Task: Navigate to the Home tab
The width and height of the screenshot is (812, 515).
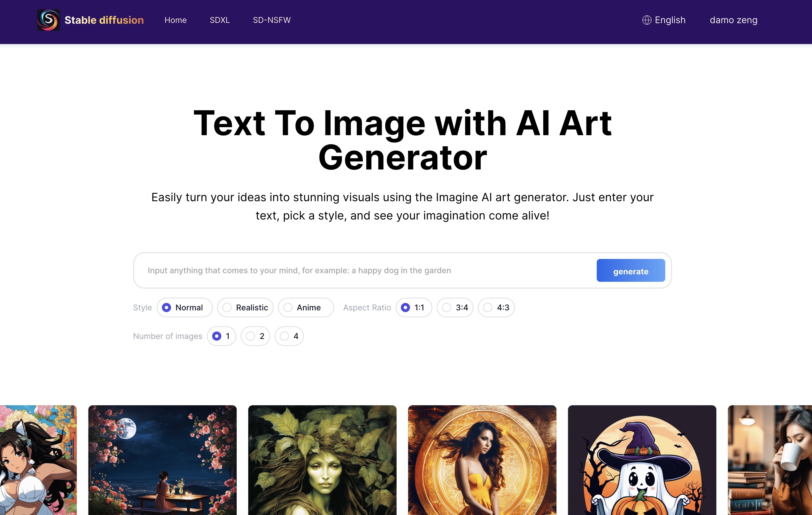Action: 175,19
